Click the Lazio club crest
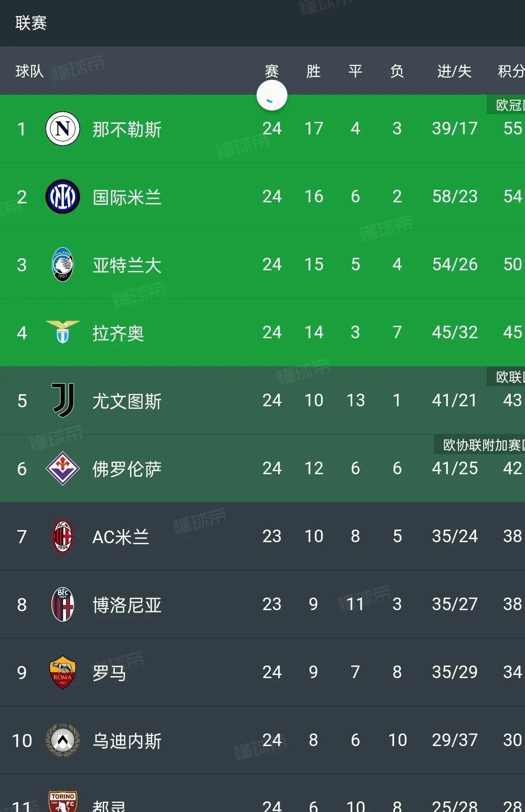 62,332
